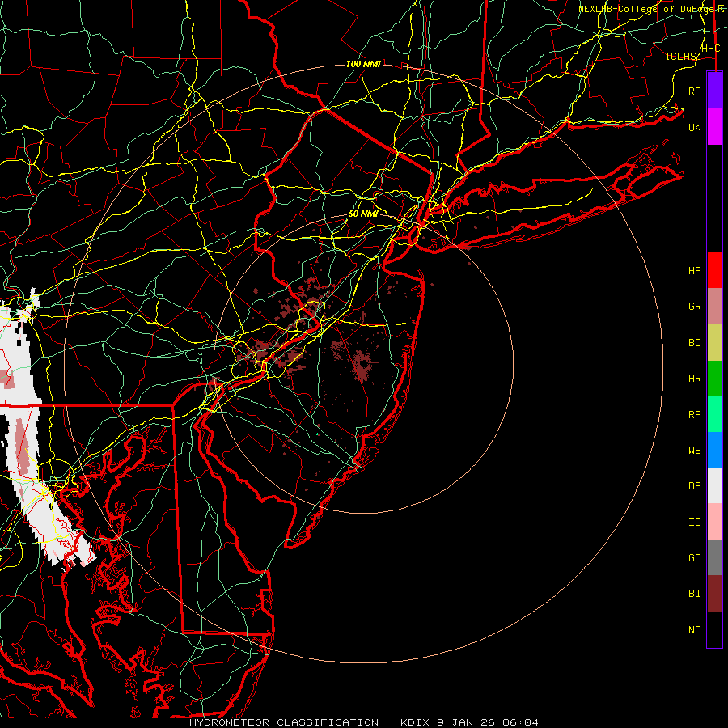Click the 50 NMI range ring label
This screenshot has height=728, width=728.
tap(363, 214)
